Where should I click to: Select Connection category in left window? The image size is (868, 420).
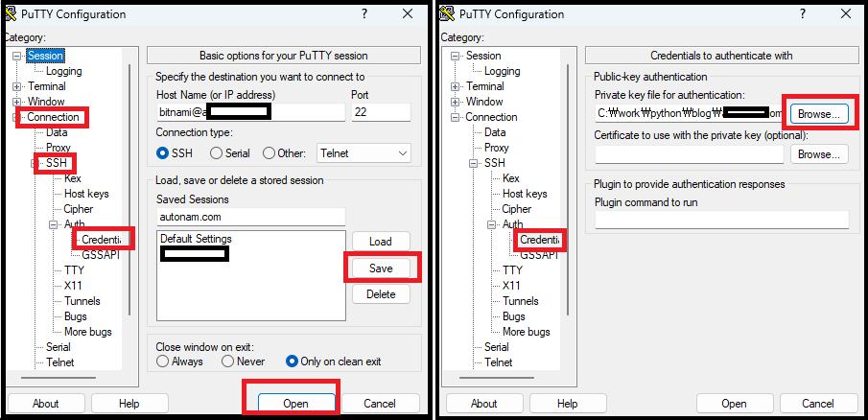[53, 117]
